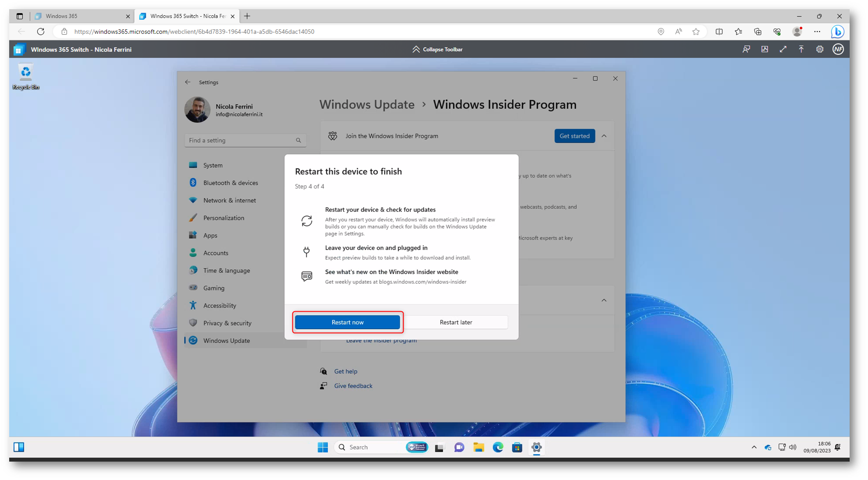Open Personalization settings

coord(245,218)
